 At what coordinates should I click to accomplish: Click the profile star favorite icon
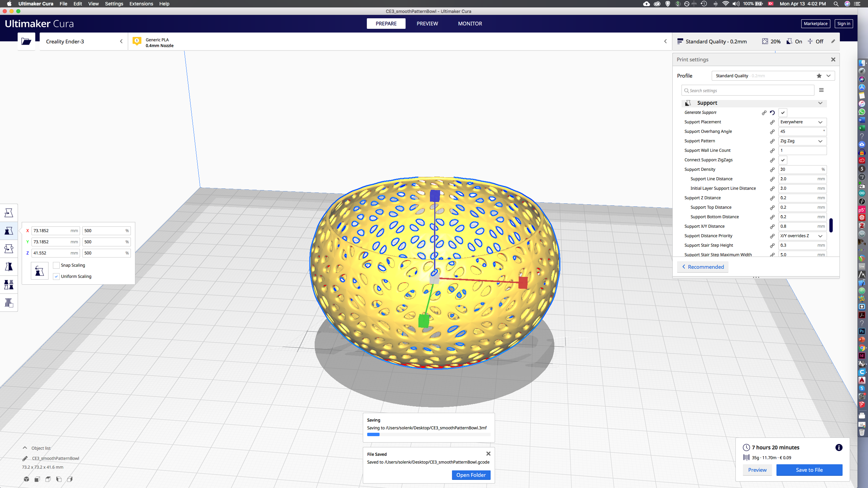coord(819,76)
